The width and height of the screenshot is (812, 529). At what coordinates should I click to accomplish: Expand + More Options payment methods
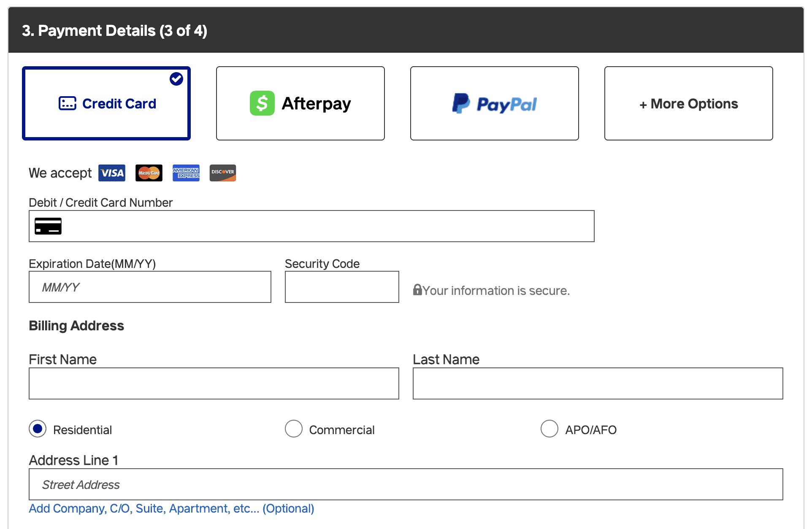coord(689,103)
